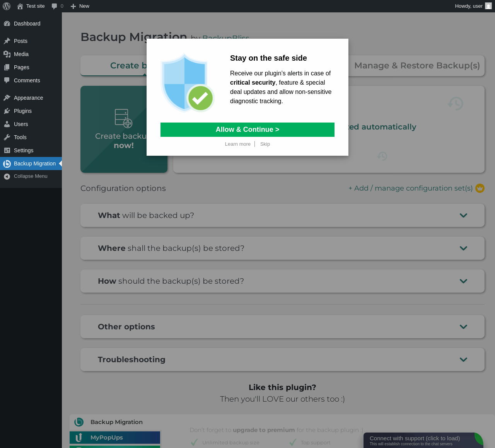Switch to Manage & Restore Backup(s) tab
The width and height of the screenshot is (495, 448).
417,66
